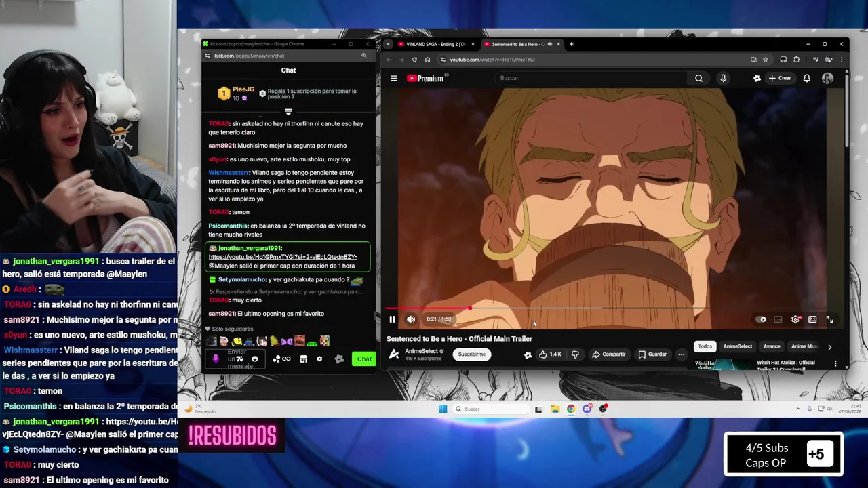Viewport: 868px width, 488px height.
Task: Open the YouTube hamburger guide menu
Action: [393, 79]
